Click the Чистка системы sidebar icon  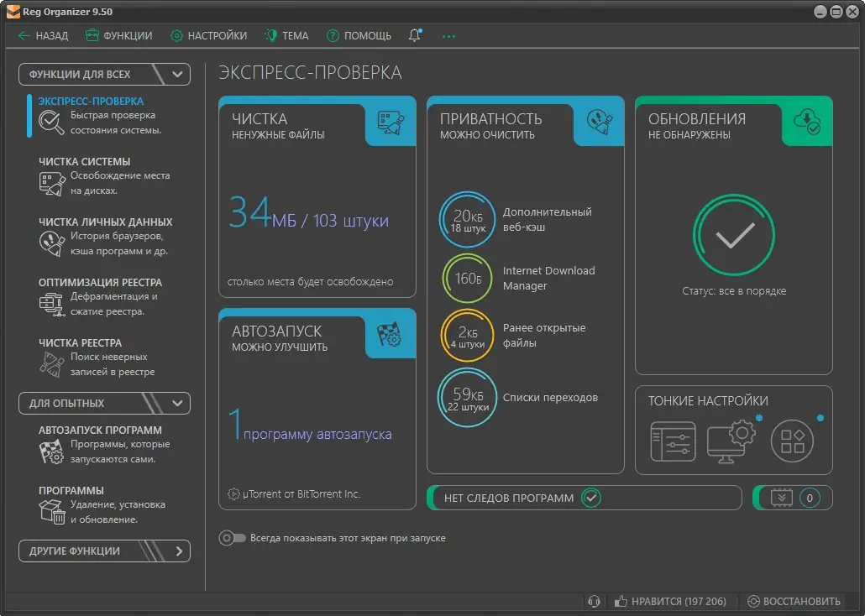[52, 183]
